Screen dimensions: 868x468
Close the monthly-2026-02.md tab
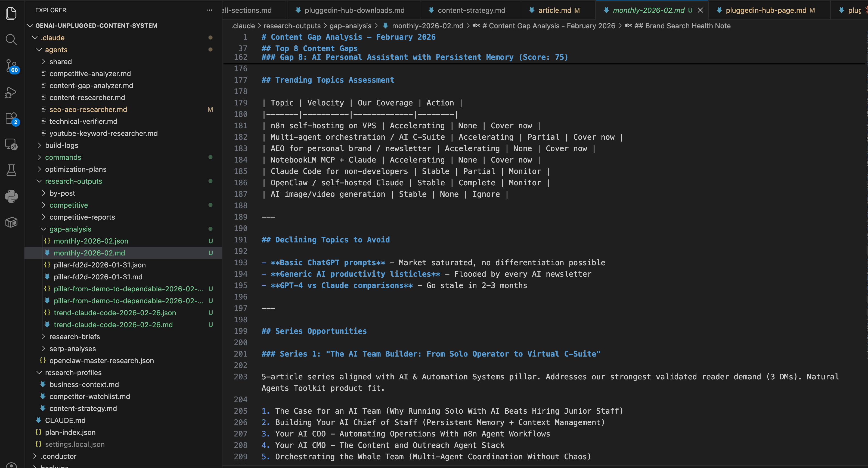(700, 10)
